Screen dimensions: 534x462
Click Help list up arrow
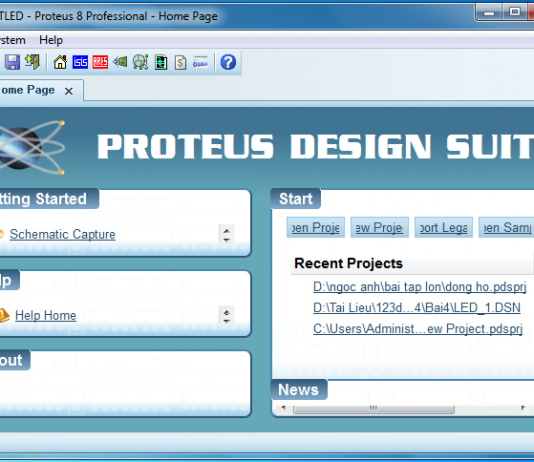(226, 312)
